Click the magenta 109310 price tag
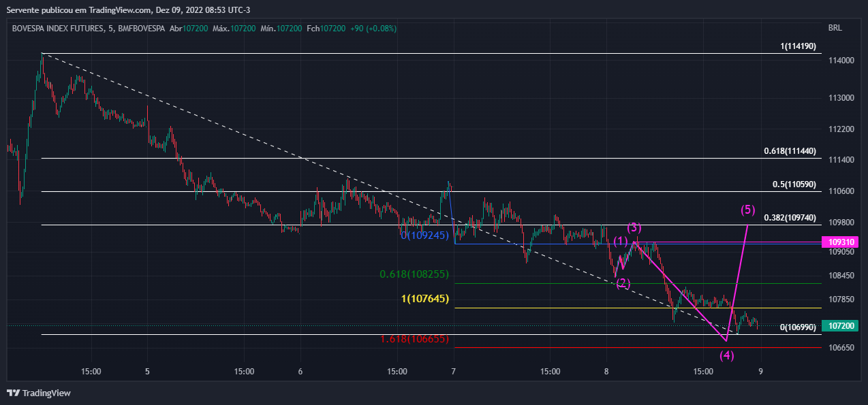The width and height of the screenshot is (868, 405). [x=840, y=242]
